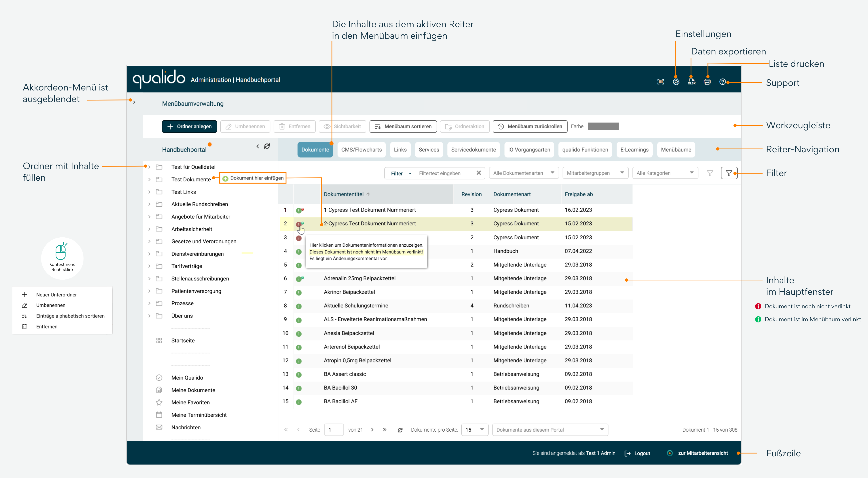Viewport: 868px width, 478px height.
Task: Expand the Arbeitssicherheit folder
Action: tap(149, 229)
